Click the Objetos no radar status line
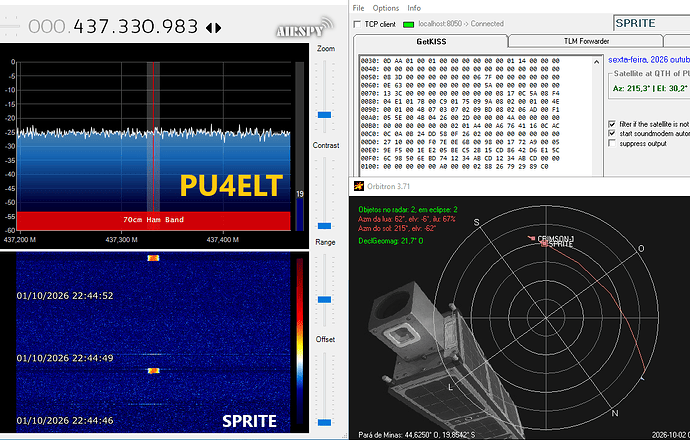 coord(408,209)
